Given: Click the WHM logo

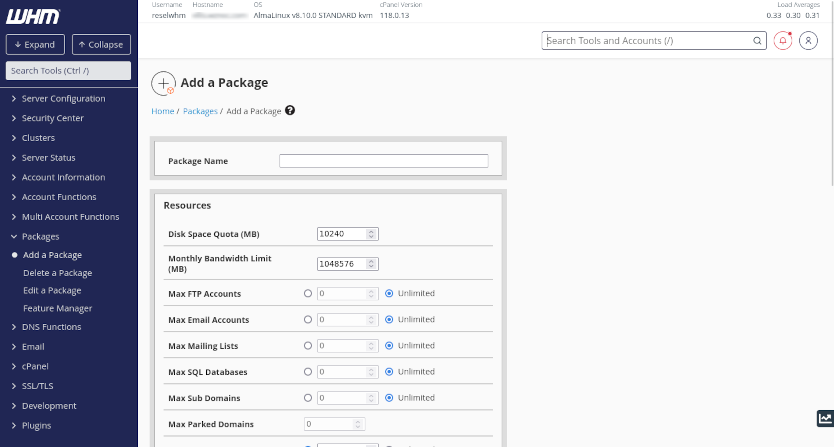Looking at the screenshot, I should 33,17.
